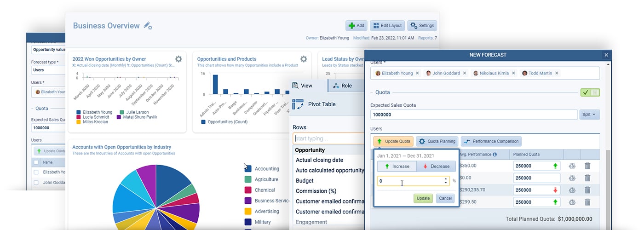Viewport: 644px width, 230px height.
Task: Switch to the Role tab
Action: click(x=342, y=86)
